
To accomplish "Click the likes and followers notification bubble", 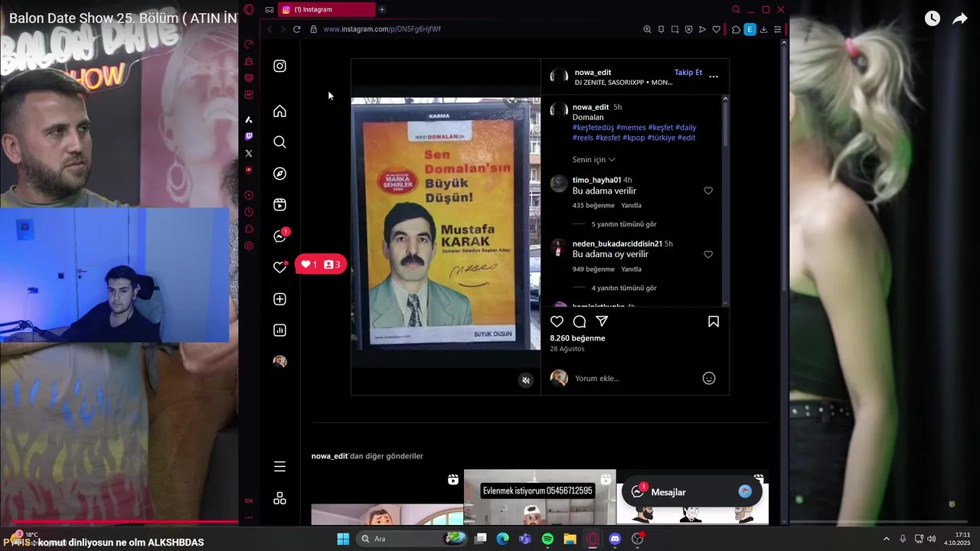I will (x=321, y=264).
